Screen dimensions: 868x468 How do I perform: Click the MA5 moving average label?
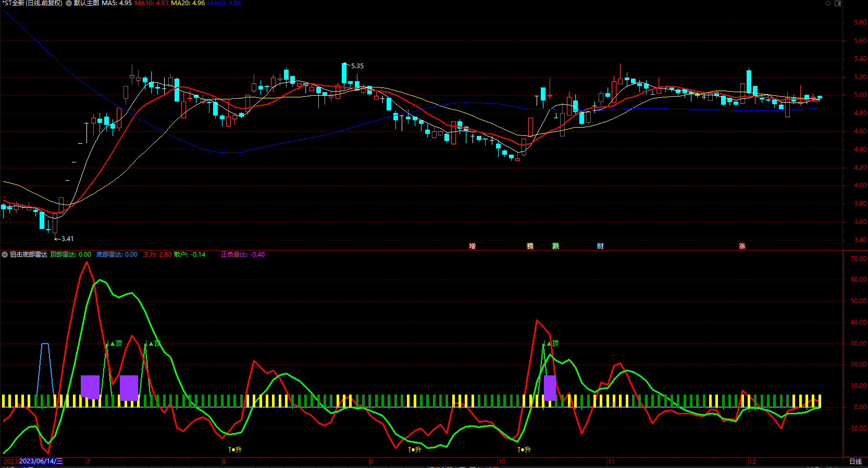click(x=116, y=3)
